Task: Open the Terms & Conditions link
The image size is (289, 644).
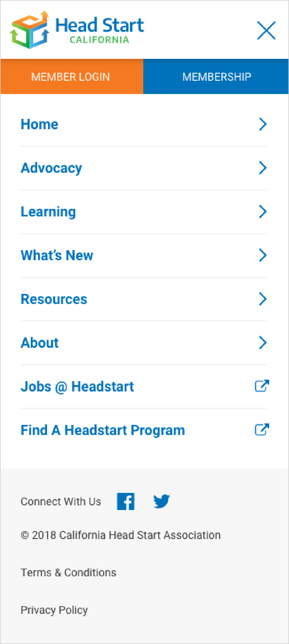Action: point(68,573)
